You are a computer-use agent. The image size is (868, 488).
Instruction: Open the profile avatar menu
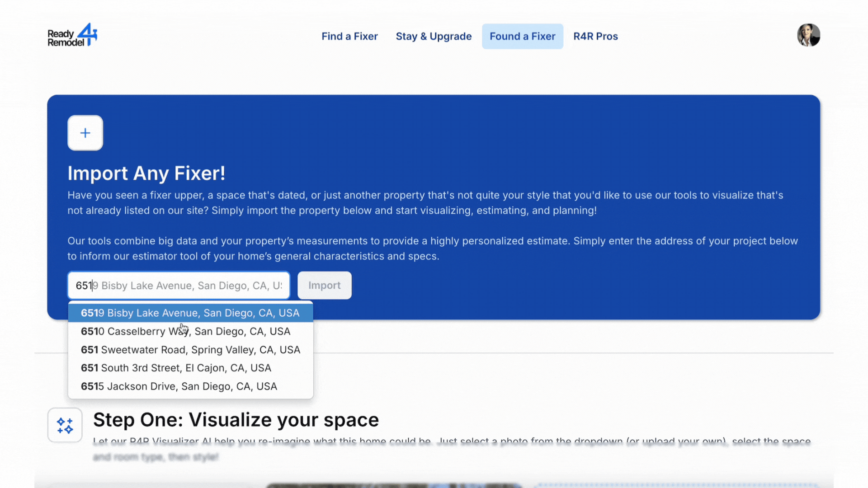click(x=809, y=35)
